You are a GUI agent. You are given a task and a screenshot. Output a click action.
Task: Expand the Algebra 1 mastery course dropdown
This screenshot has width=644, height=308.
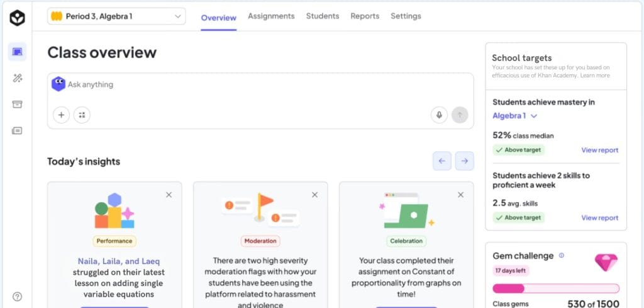click(x=514, y=116)
